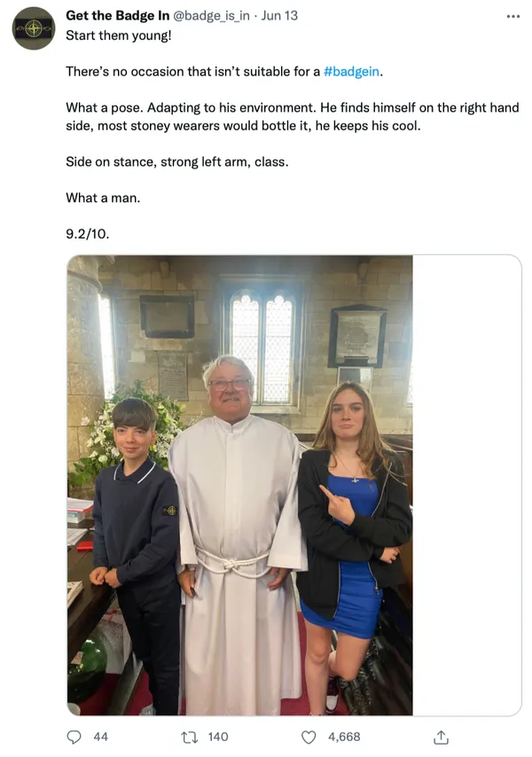Click the 140 retweets count

(218, 737)
